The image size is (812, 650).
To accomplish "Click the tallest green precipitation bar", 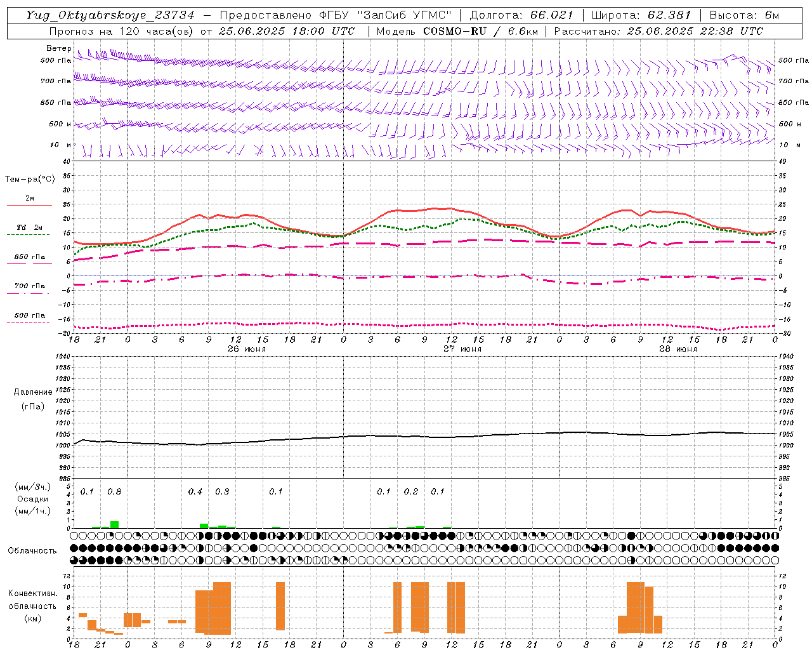I will (x=114, y=524).
